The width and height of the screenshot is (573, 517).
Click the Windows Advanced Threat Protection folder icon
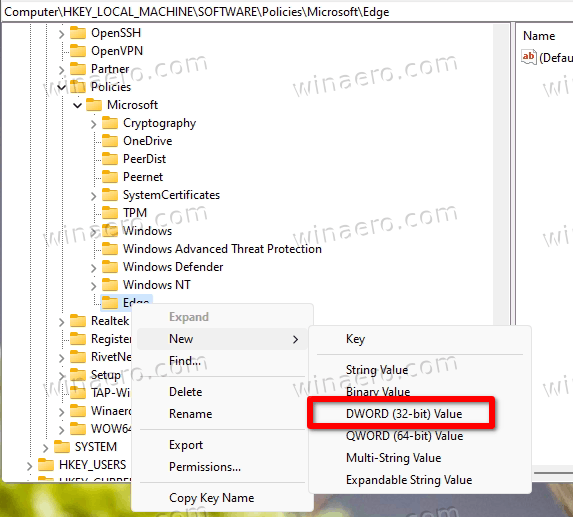(x=110, y=248)
